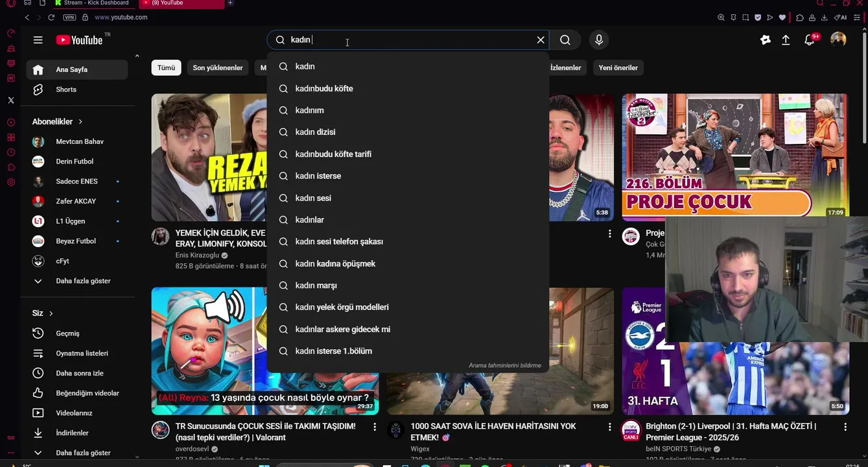868x467 pixels.
Task: Open the browser extensions puzzle icon
Action: (800, 18)
